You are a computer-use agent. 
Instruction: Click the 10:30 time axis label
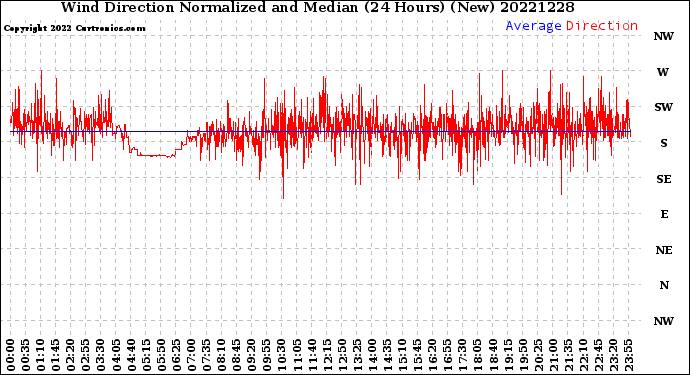point(282,355)
